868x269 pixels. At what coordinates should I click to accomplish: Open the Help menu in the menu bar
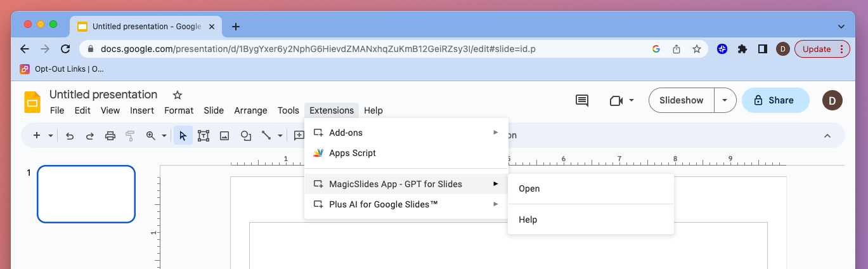click(373, 110)
